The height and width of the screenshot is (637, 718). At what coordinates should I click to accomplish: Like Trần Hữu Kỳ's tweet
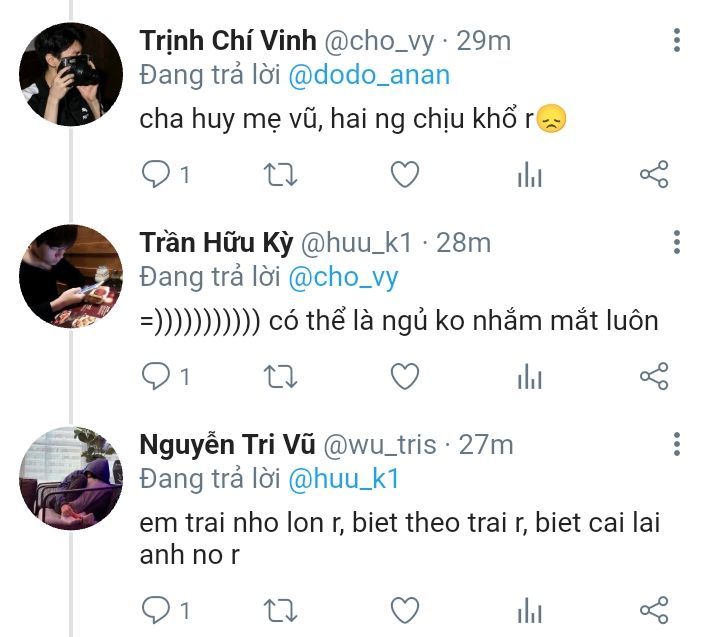point(404,376)
